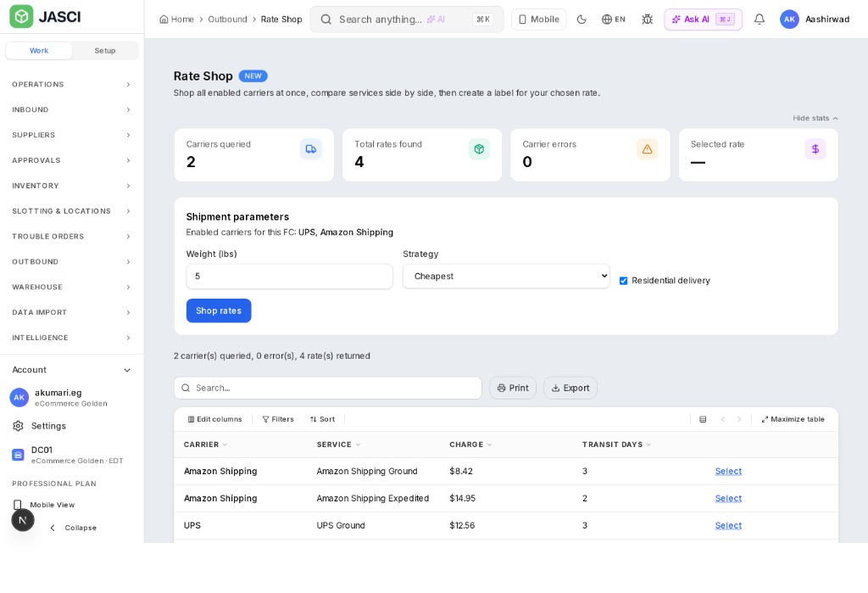868x593 pixels.
Task: Open Edit columns
Action: (214, 420)
